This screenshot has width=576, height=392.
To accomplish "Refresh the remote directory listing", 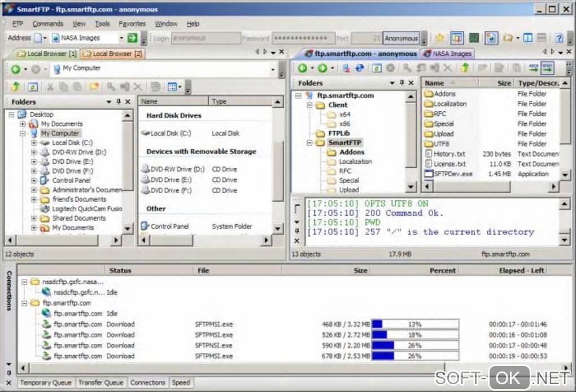I will (x=377, y=68).
